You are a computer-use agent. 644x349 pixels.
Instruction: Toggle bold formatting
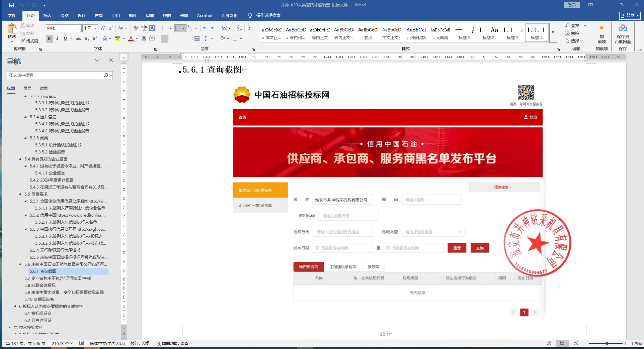pyautogui.click(x=49, y=38)
